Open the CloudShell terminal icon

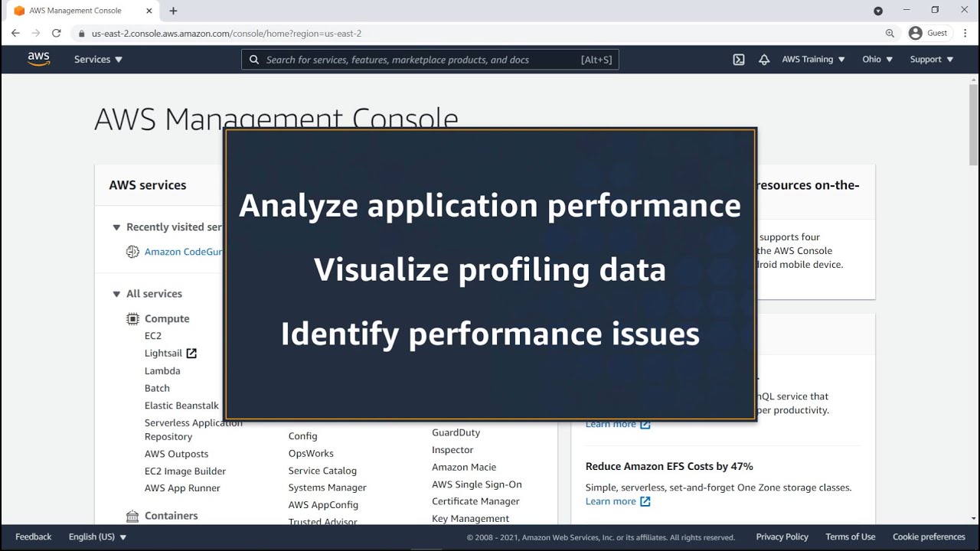[x=739, y=60]
